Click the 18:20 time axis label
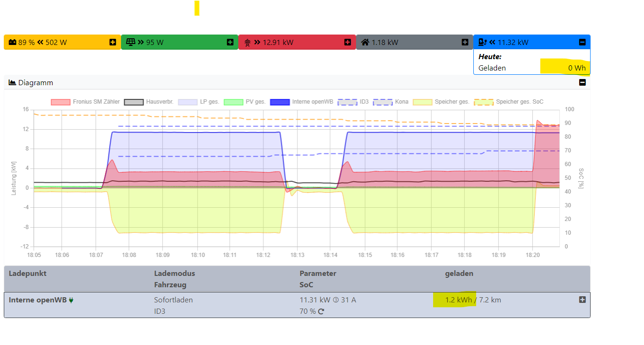This screenshot has height=345, width=644. (532, 255)
